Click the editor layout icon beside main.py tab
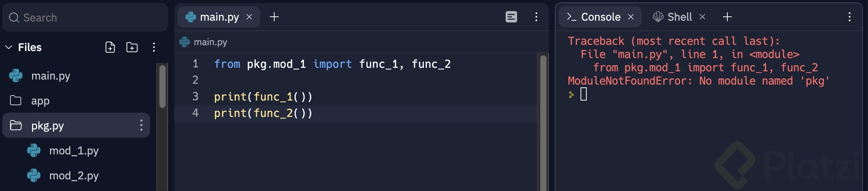Image resolution: width=868 pixels, height=191 pixels. click(511, 17)
